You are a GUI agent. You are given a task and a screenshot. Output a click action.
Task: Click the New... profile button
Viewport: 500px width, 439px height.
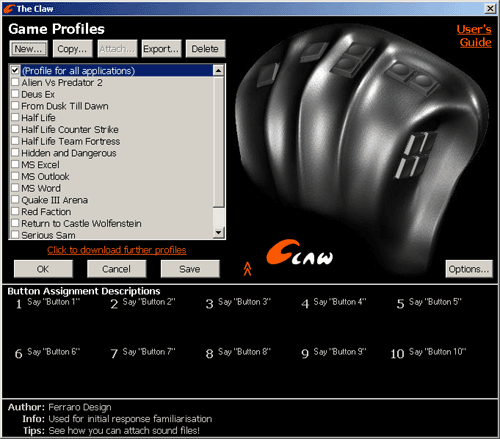coord(29,49)
